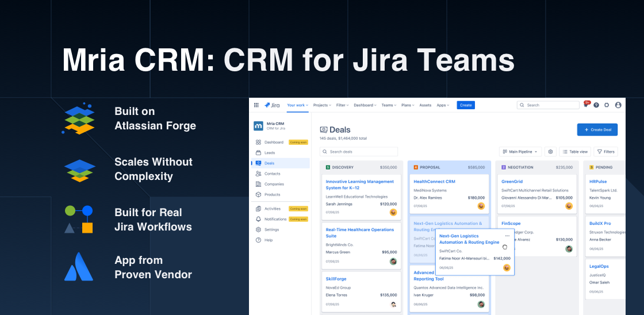Switch to Table view
The height and width of the screenshot is (315, 644).
point(575,152)
